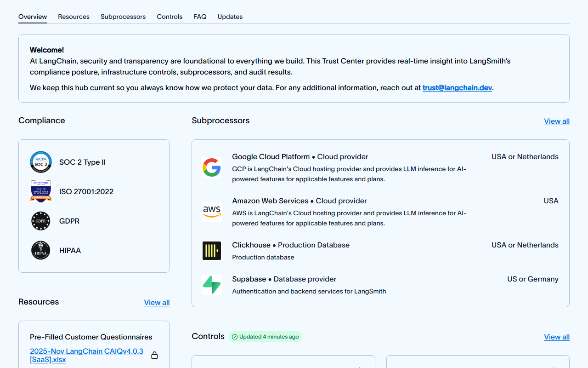View all Resources link
Screen dimensions: 588x368
(x=157, y=302)
